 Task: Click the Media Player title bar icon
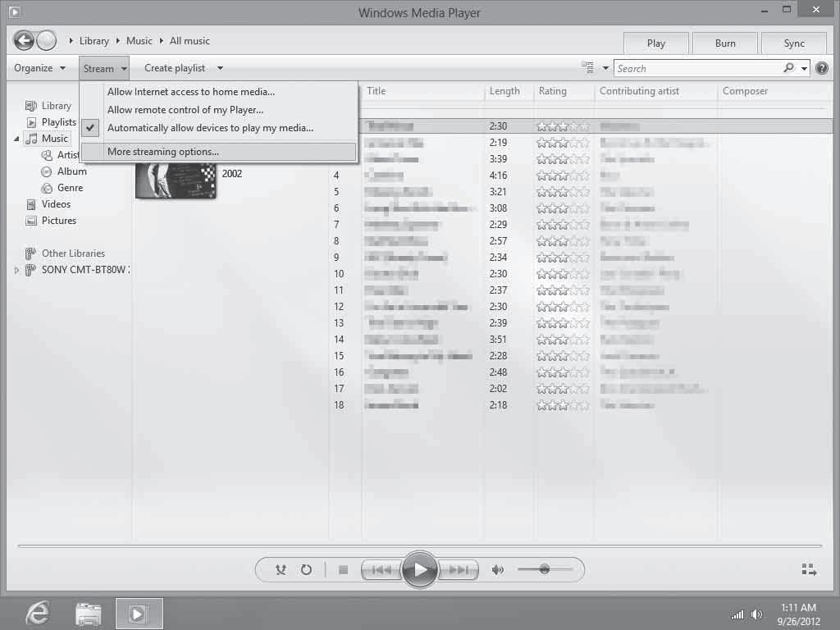pos(14,11)
